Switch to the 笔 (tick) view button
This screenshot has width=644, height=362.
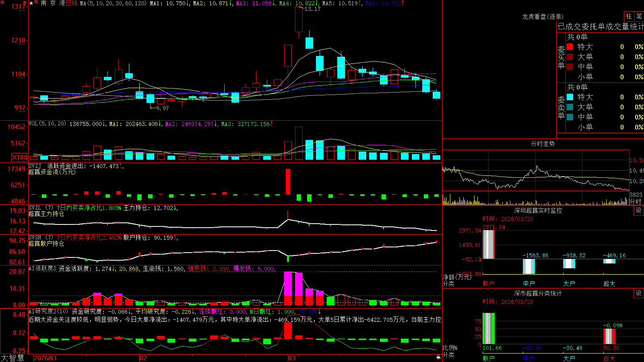639,16
